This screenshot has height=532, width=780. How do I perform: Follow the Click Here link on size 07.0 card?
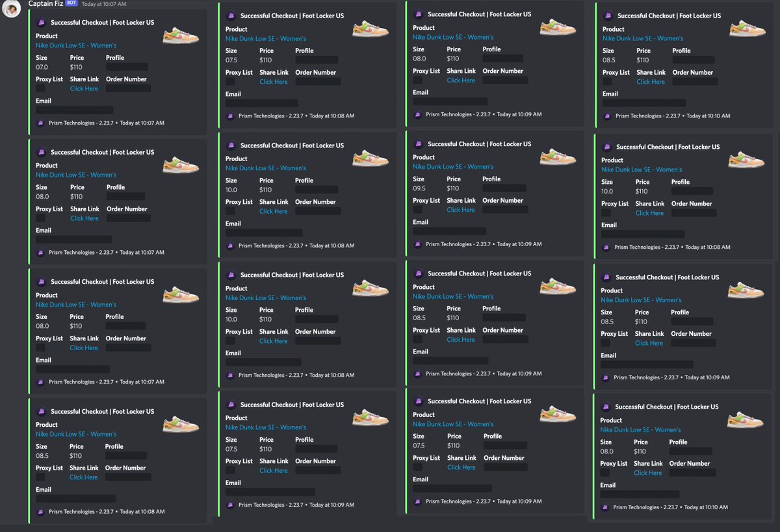[84, 88]
